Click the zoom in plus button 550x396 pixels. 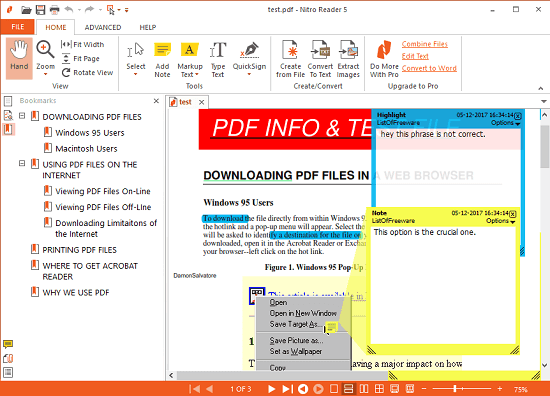tap(499, 389)
